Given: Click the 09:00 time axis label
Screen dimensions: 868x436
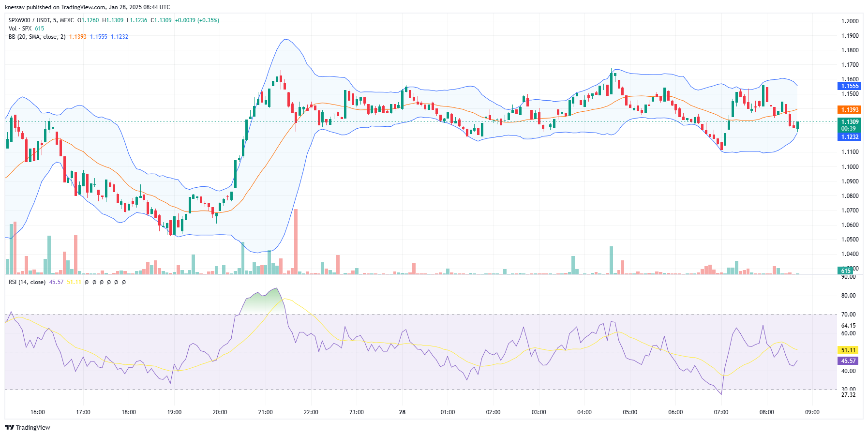Looking at the screenshot, I should click(812, 412).
